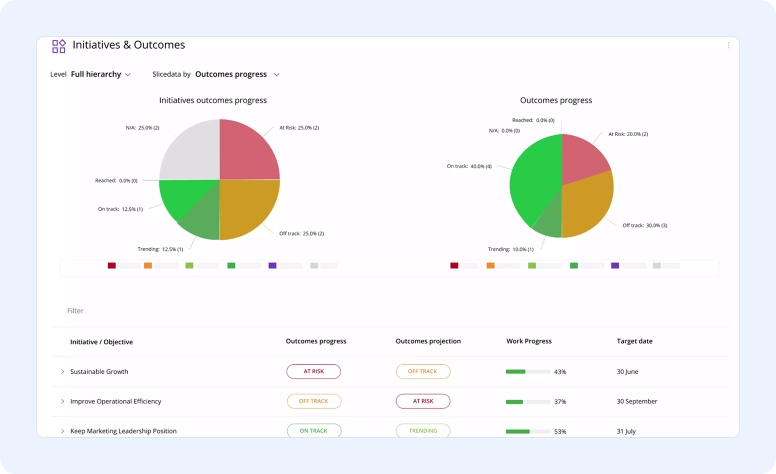Click the ON TRACK badge in Outcomes progress
Screen dimensions: 776x474
313,431
